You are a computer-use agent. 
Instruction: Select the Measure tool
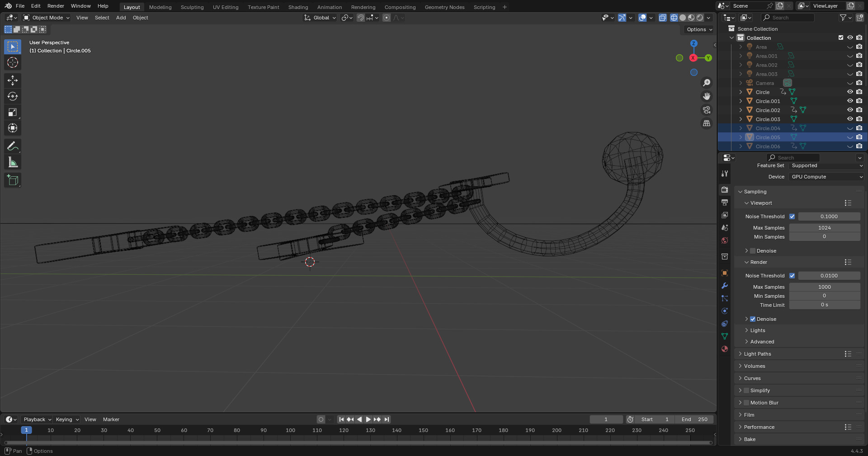pyautogui.click(x=13, y=162)
